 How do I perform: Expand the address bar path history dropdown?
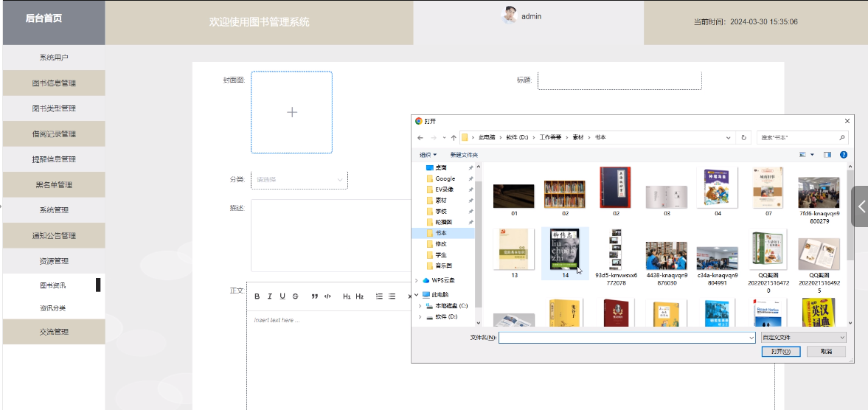[x=729, y=137]
